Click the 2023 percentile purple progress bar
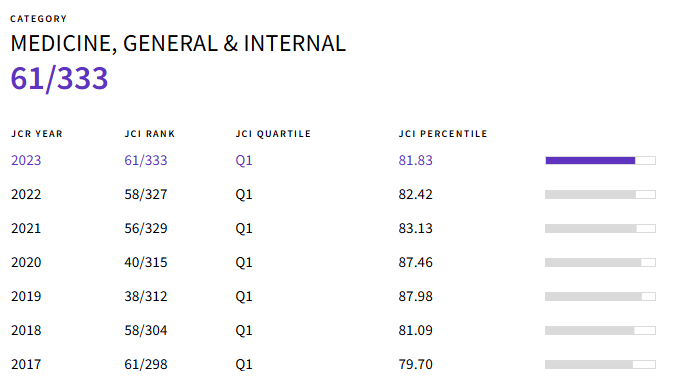682x389 pixels. click(x=600, y=161)
